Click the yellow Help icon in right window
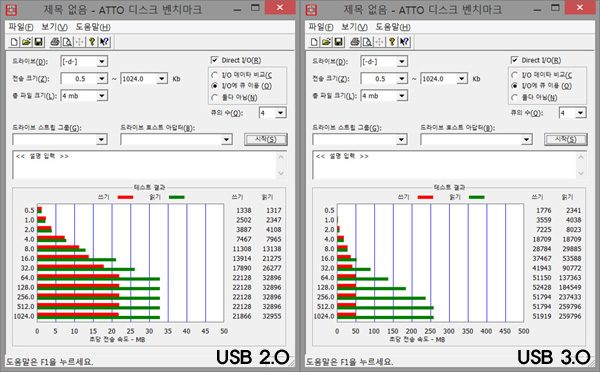This screenshot has width=600, height=374. (392, 42)
